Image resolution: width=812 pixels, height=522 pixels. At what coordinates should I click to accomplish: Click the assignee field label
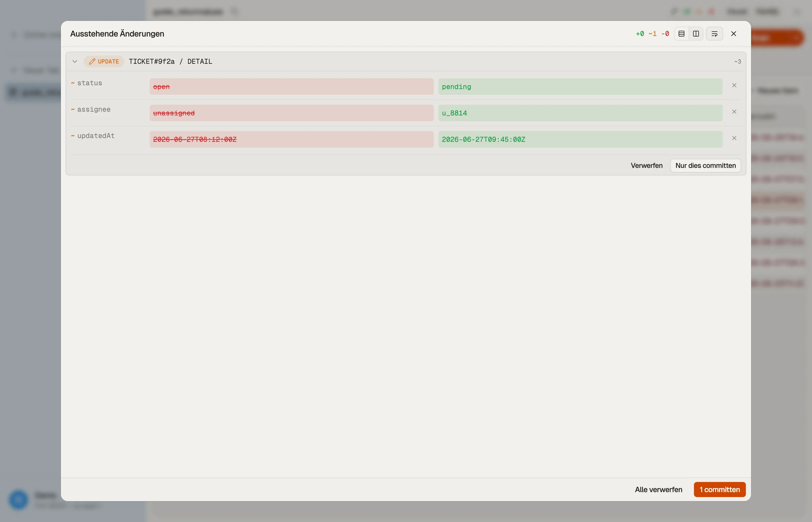coord(94,110)
